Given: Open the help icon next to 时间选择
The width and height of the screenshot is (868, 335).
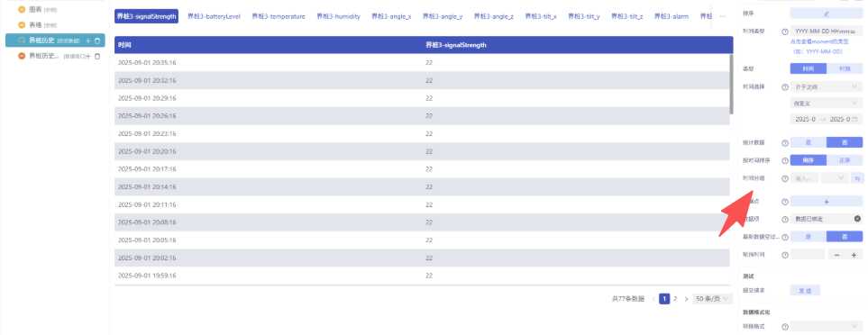Looking at the screenshot, I should point(785,86).
